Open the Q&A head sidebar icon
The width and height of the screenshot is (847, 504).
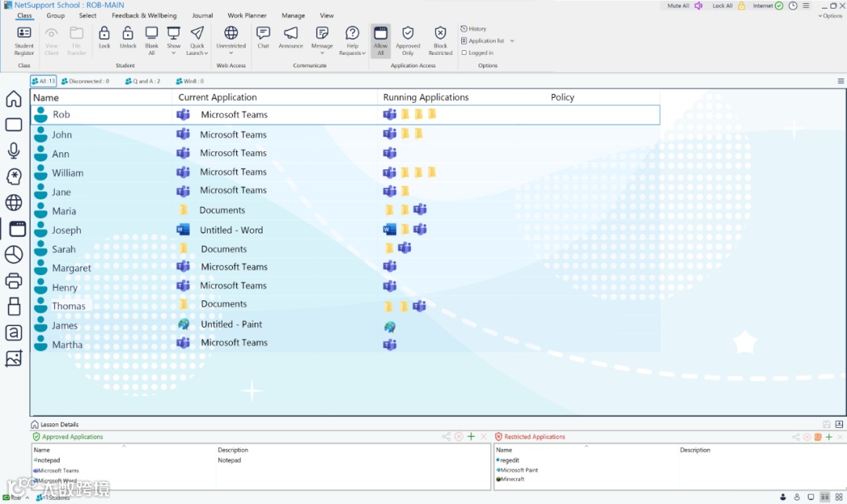tap(13, 176)
